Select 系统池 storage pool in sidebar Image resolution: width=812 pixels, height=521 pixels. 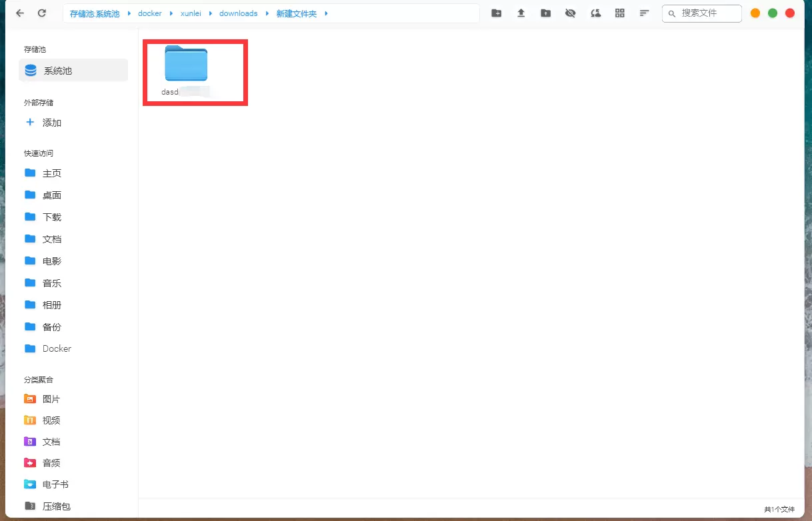coord(73,71)
